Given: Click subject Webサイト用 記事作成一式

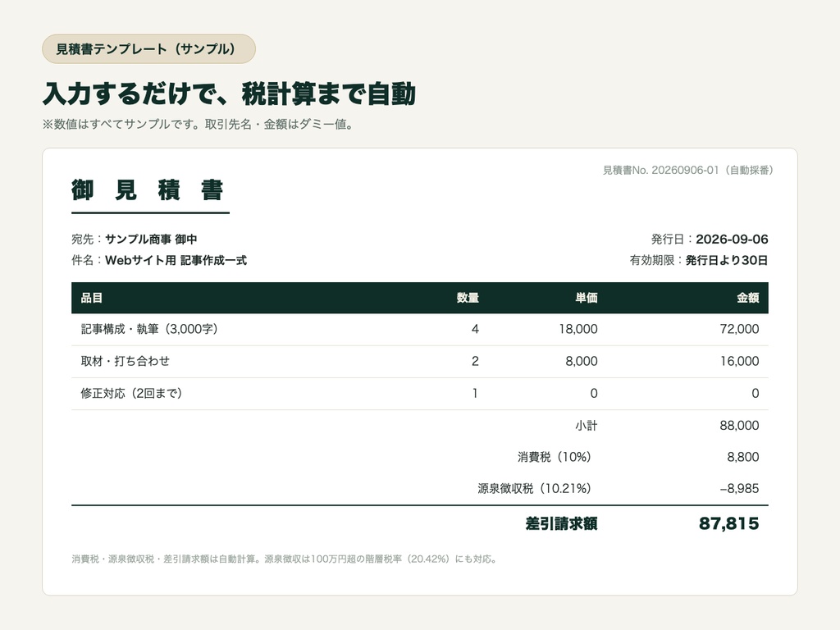Looking at the screenshot, I should [x=176, y=260].
